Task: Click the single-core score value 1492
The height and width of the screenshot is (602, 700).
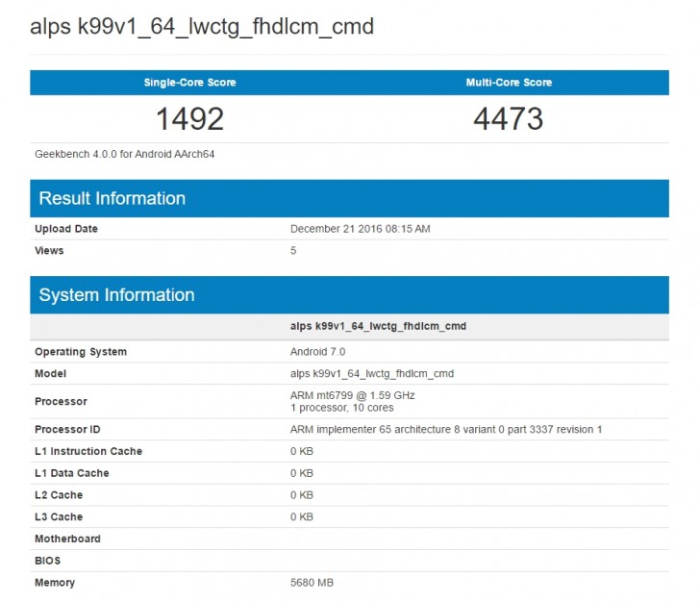Action: 189,118
